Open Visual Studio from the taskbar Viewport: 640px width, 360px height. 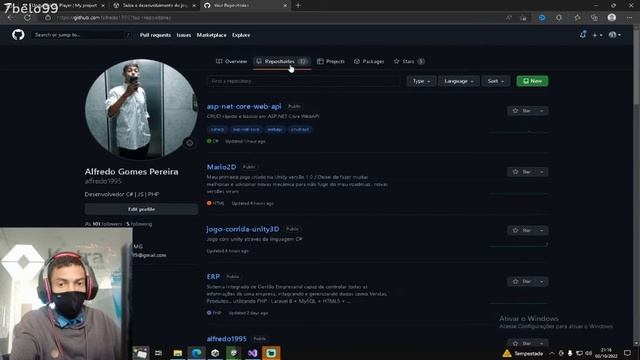(x=252, y=353)
